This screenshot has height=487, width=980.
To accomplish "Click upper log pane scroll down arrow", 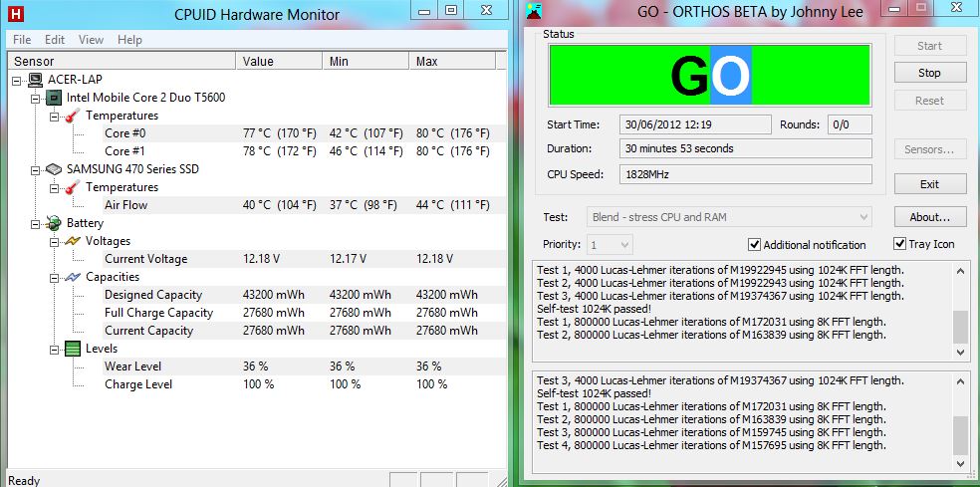I will [961, 352].
